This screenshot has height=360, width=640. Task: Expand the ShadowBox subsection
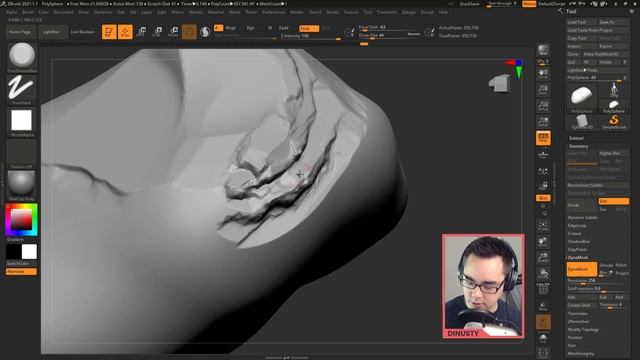coord(578,242)
